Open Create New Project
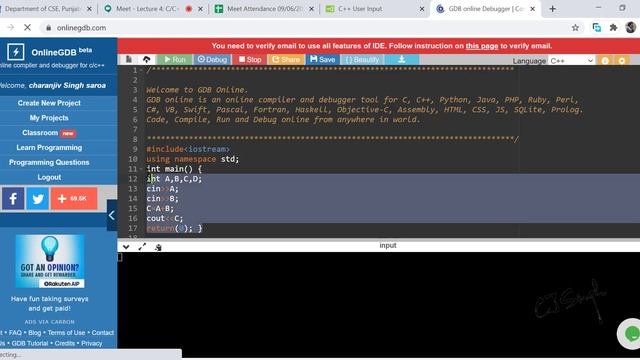 (x=49, y=103)
